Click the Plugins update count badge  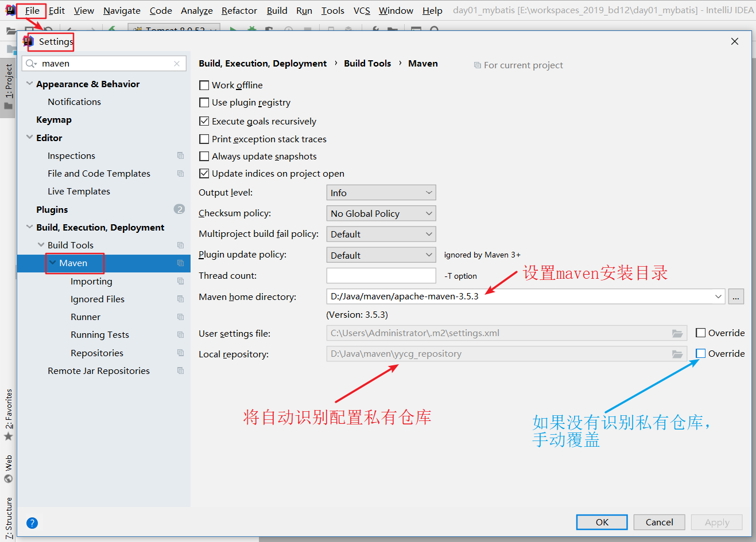click(x=179, y=209)
